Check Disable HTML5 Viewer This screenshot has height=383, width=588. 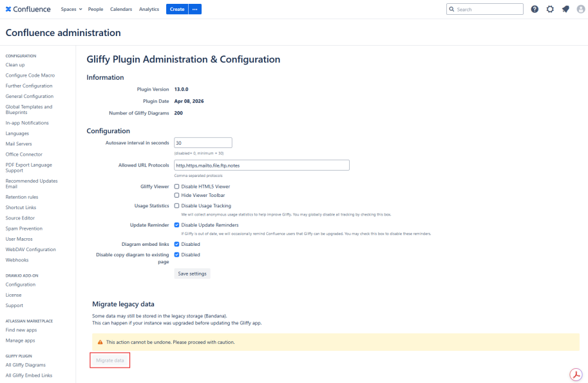tap(176, 186)
